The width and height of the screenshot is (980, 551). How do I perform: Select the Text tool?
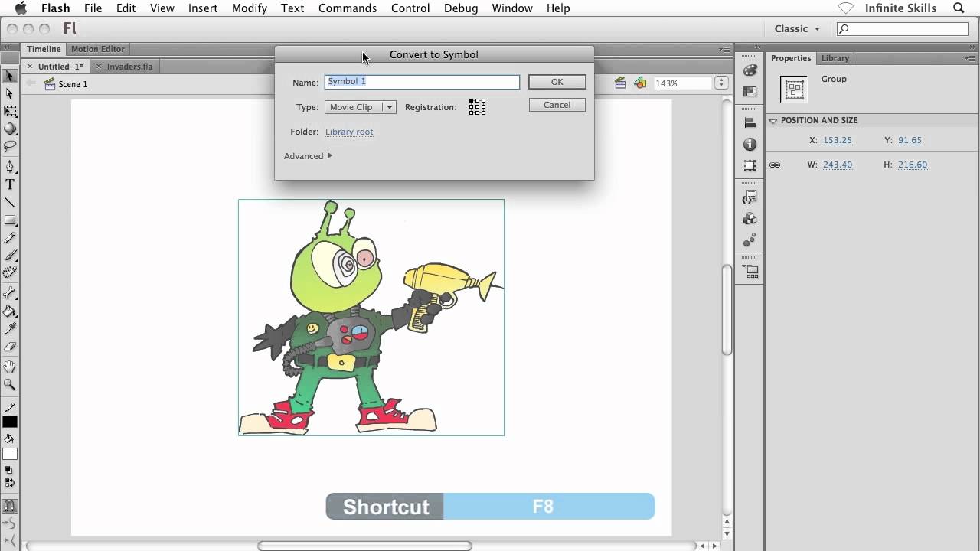(x=10, y=184)
